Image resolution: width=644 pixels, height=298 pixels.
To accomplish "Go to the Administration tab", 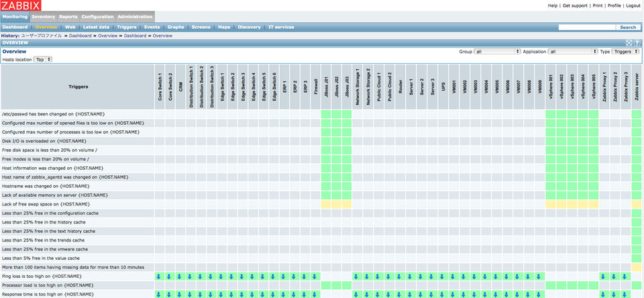I will coord(135,17).
